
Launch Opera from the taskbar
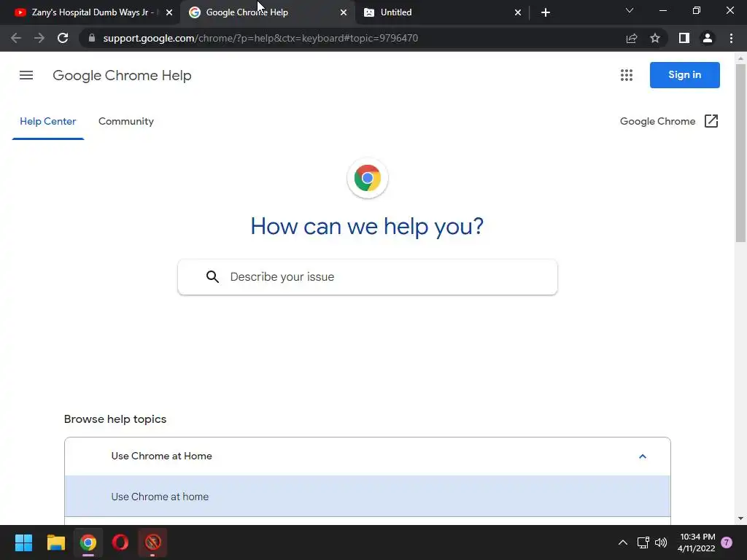(x=120, y=542)
